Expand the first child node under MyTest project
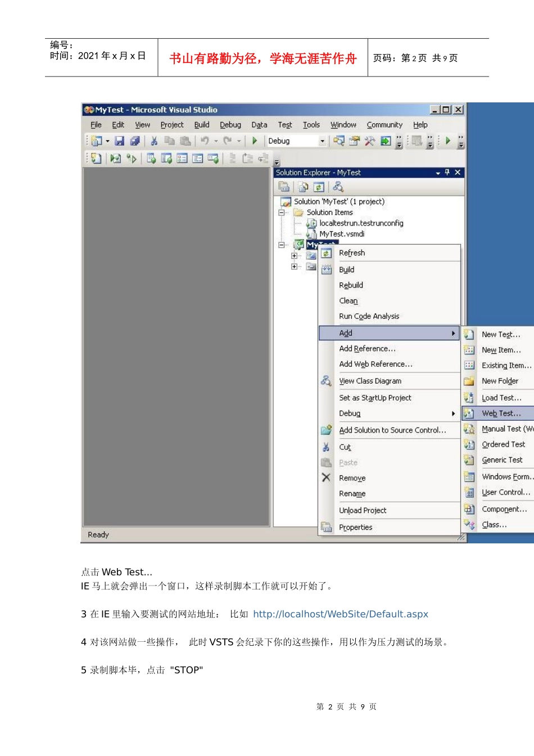The image size is (534, 756). click(294, 255)
